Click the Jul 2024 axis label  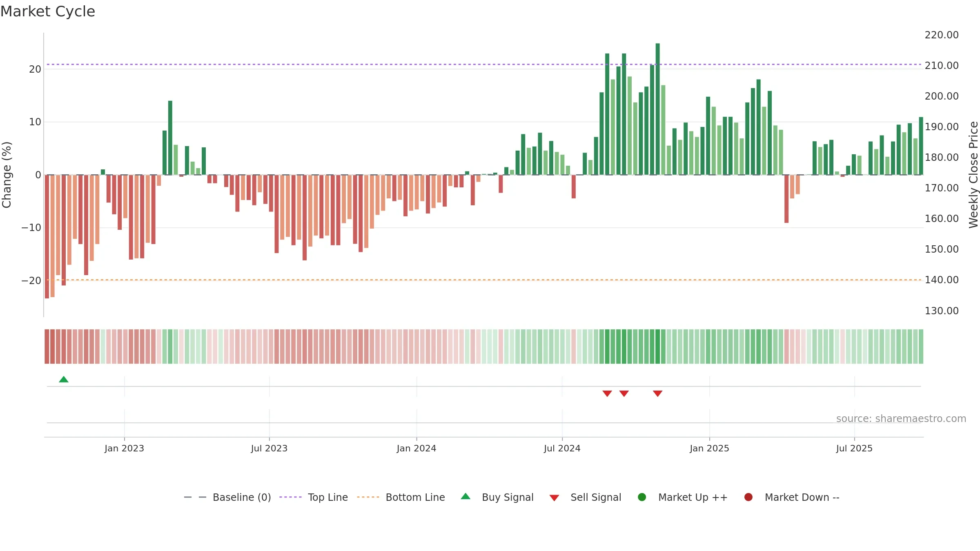562,449
